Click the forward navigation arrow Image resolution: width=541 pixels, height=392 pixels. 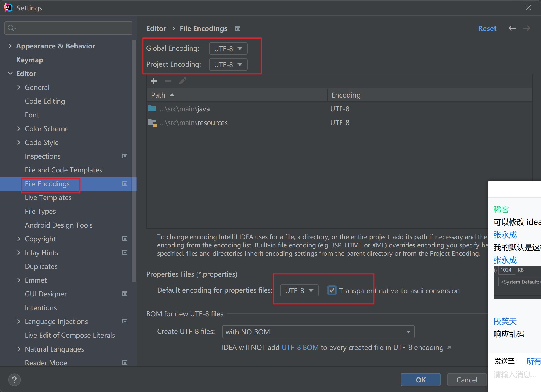(x=527, y=28)
